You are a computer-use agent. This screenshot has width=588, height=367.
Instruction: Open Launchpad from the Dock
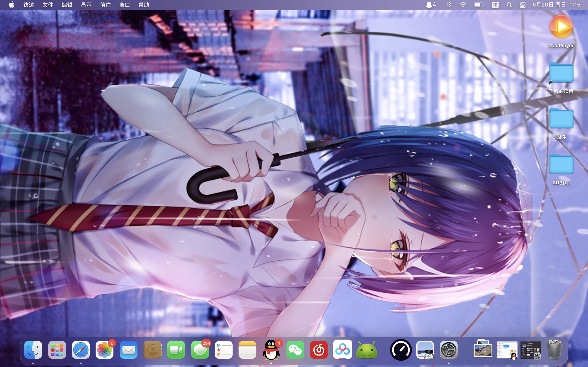coord(57,350)
